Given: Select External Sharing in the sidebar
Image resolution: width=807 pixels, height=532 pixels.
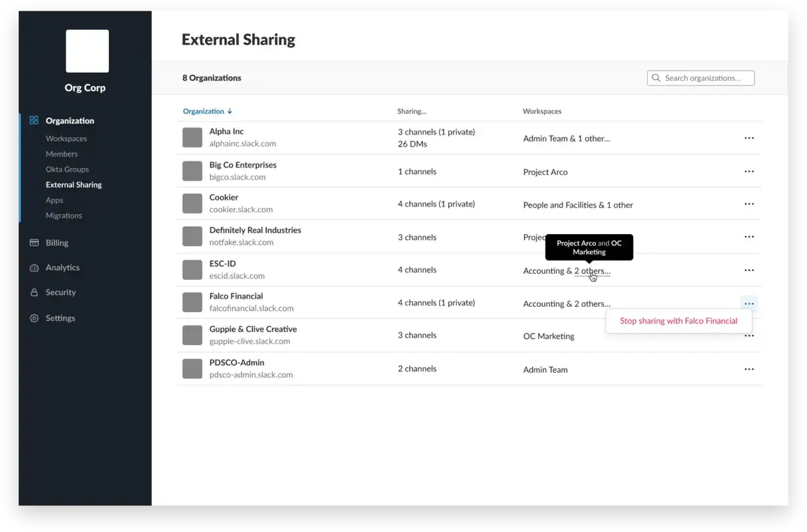Looking at the screenshot, I should tap(74, 185).
